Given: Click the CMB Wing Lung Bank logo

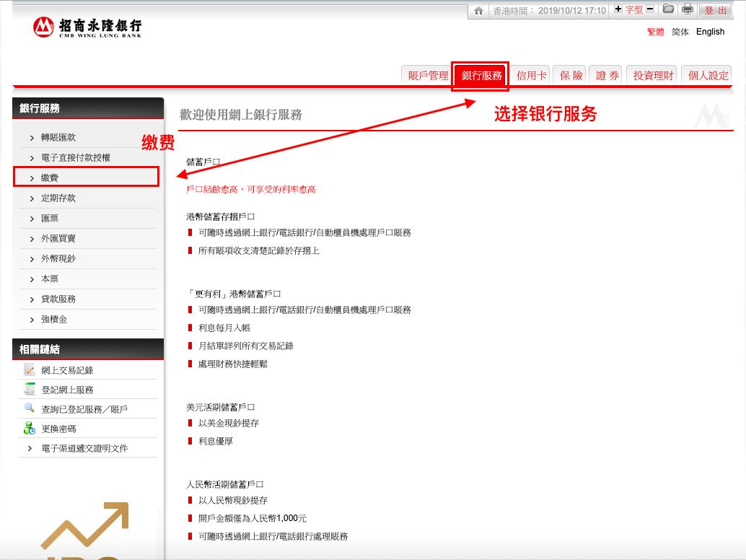Looking at the screenshot, I should 87,27.
